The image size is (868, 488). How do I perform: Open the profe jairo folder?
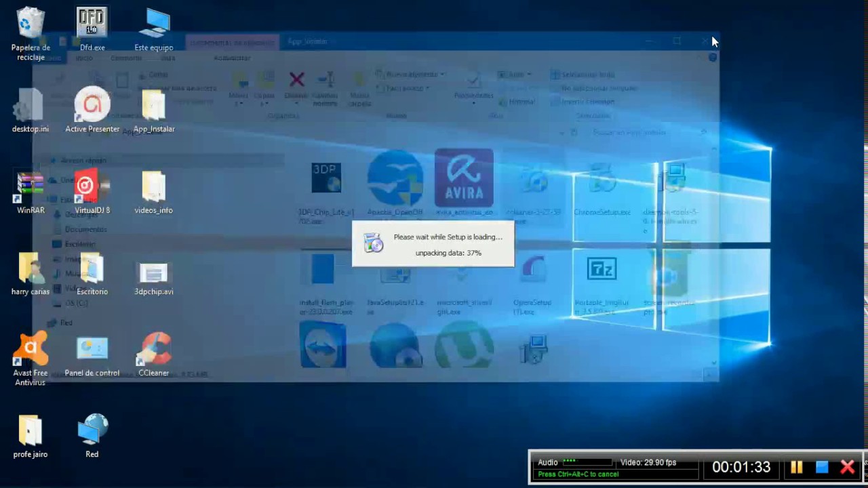[31, 436]
